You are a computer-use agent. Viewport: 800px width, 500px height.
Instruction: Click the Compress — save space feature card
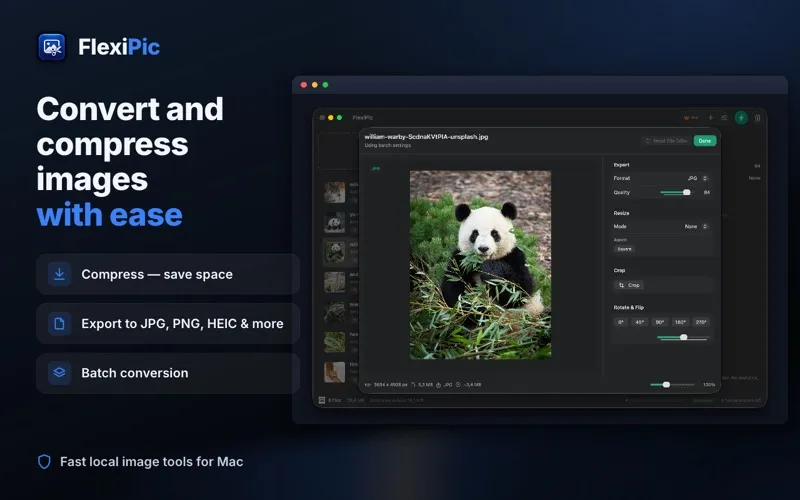[168, 274]
